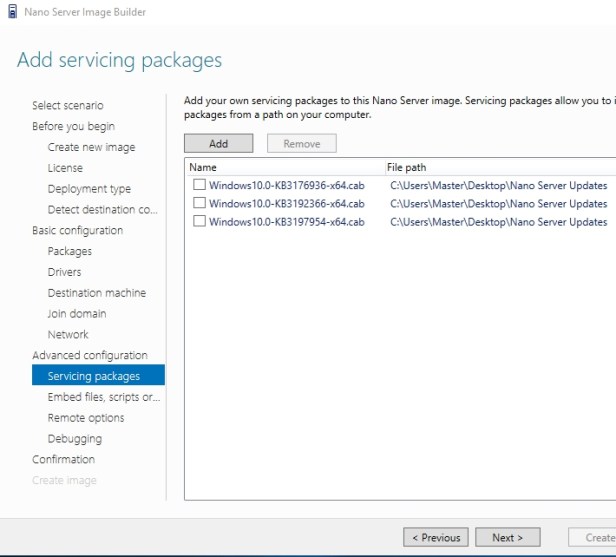Screen dimensions: 616x557
Task: Navigate to Remote options step
Action: (86, 418)
